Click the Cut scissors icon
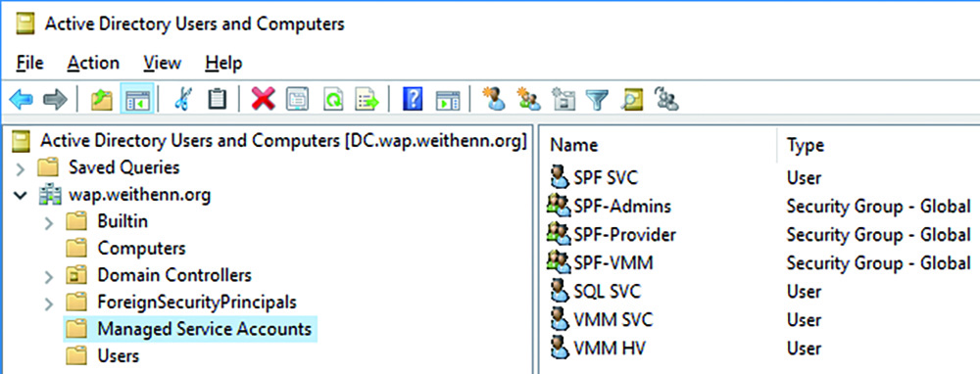The width and height of the screenshot is (980, 374). click(x=183, y=99)
